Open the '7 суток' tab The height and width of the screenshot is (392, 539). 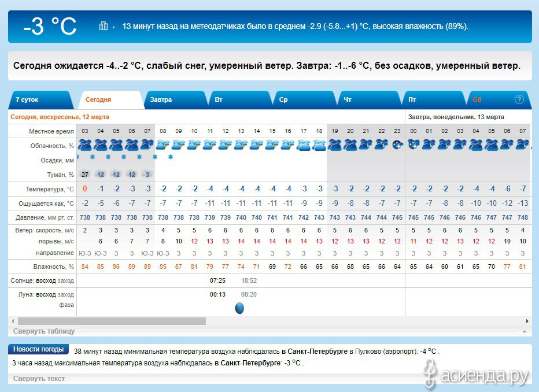(x=41, y=99)
